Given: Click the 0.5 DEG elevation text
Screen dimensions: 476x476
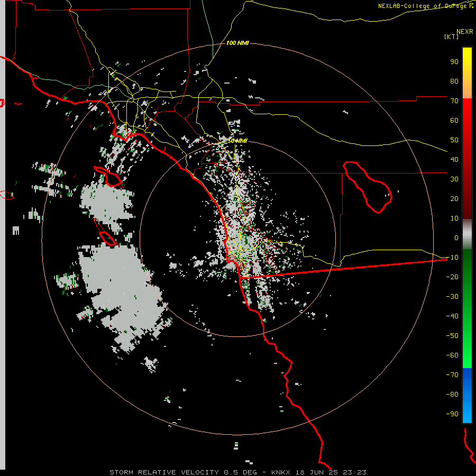Looking at the screenshot, I should (x=240, y=472).
